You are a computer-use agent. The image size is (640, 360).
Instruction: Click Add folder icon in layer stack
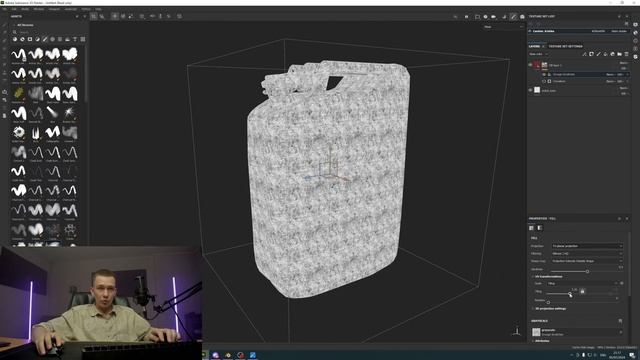click(619, 54)
